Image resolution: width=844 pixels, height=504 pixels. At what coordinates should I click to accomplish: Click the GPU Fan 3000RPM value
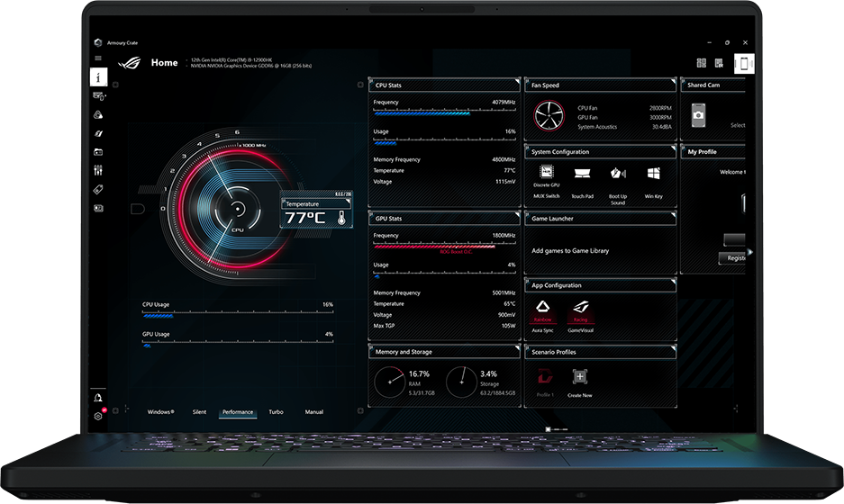click(660, 117)
